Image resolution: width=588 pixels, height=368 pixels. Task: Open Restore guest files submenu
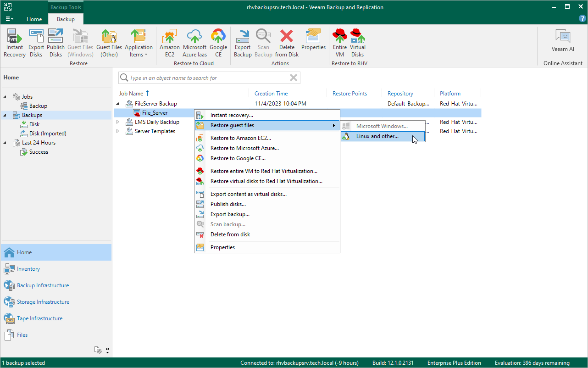point(267,125)
